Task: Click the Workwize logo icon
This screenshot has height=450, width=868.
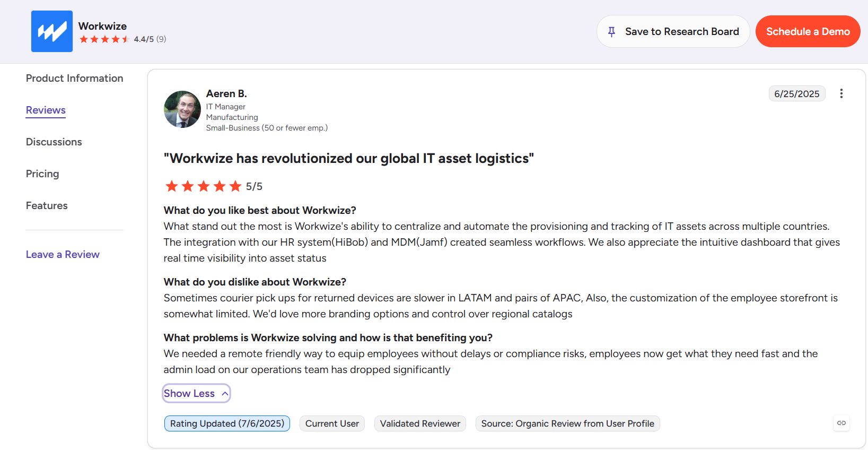Action: [x=52, y=31]
